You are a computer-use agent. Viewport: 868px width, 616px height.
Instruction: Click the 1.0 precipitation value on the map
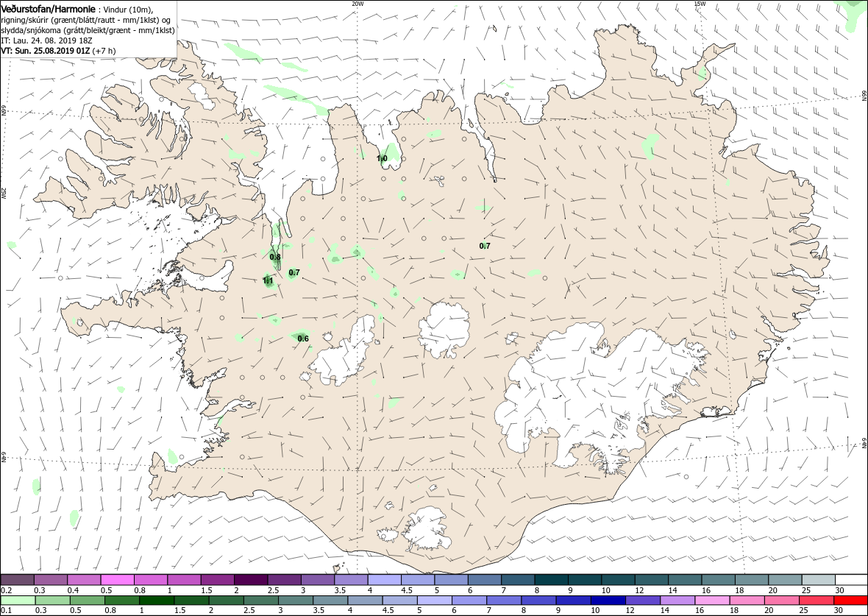pyautogui.click(x=382, y=158)
